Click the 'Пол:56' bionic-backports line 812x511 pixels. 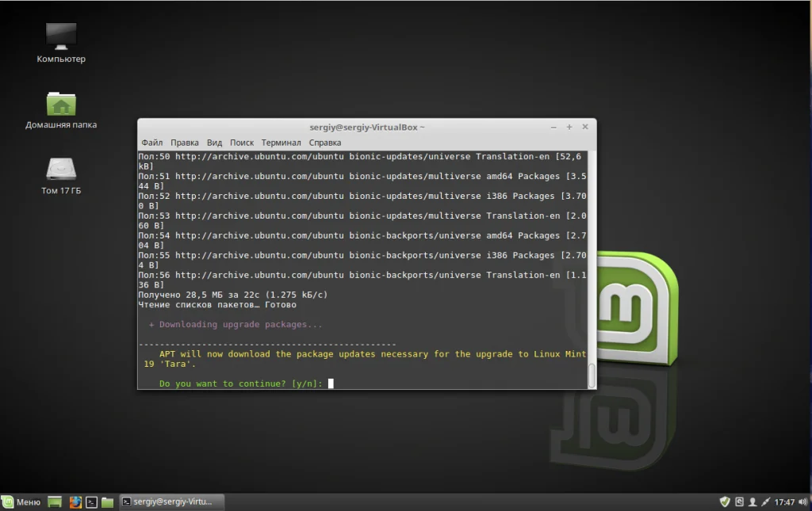362,280
